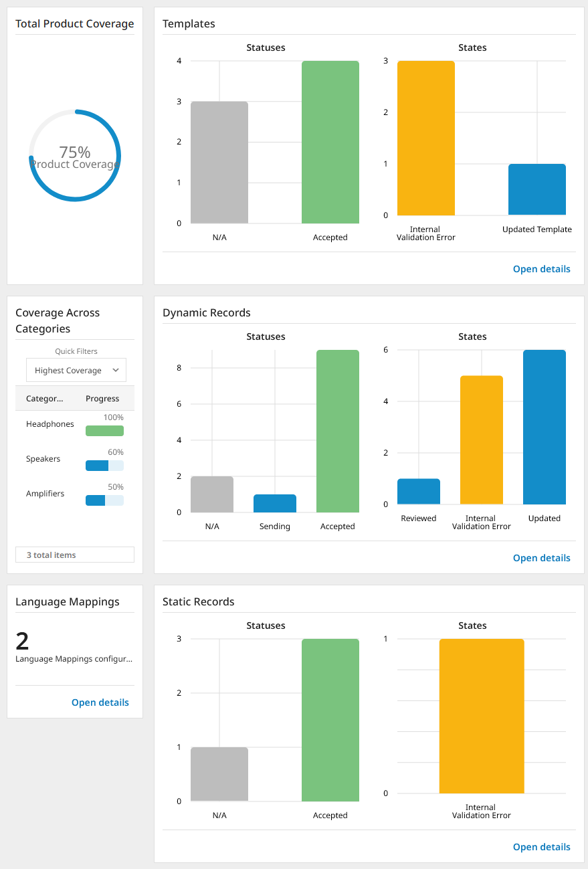This screenshot has height=869, width=588.
Task: Click the Speakers 60% progress bar
Action: pos(104,466)
